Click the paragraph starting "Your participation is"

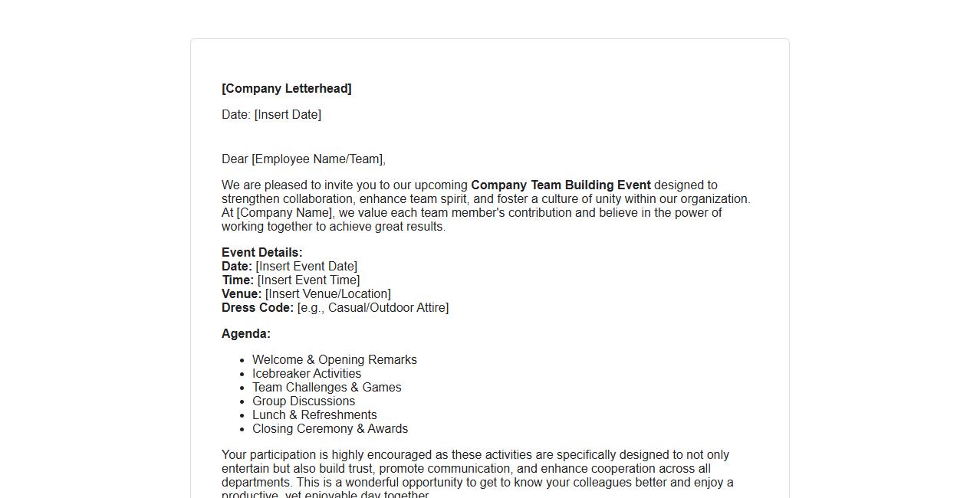[475, 469]
